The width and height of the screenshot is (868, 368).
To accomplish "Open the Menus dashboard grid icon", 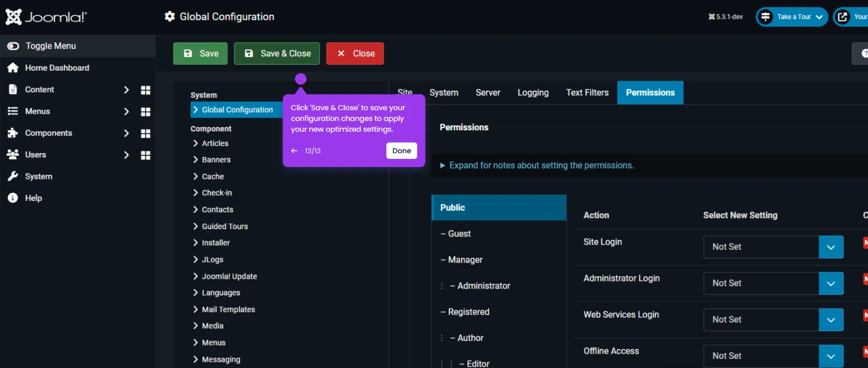I will 146,112.
